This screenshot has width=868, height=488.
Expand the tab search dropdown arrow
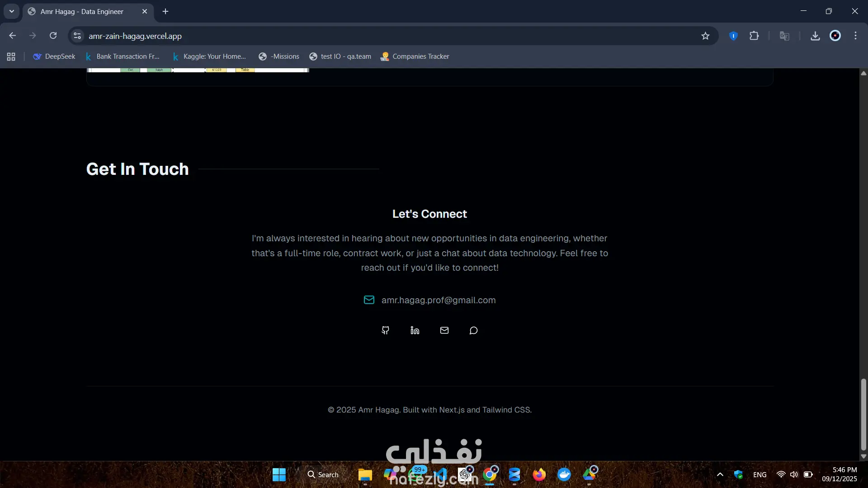[12, 11]
